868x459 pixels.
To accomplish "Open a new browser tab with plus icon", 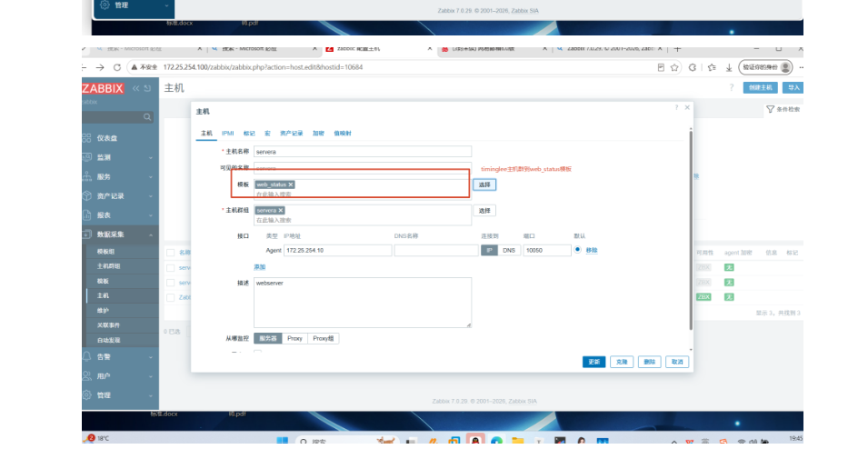I will (x=677, y=49).
